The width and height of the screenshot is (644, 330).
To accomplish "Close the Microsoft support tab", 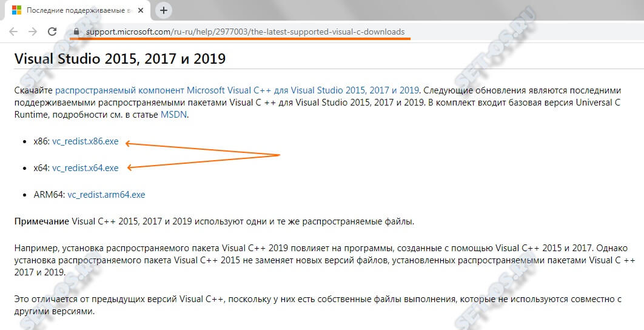I will [x=141, y=10].
